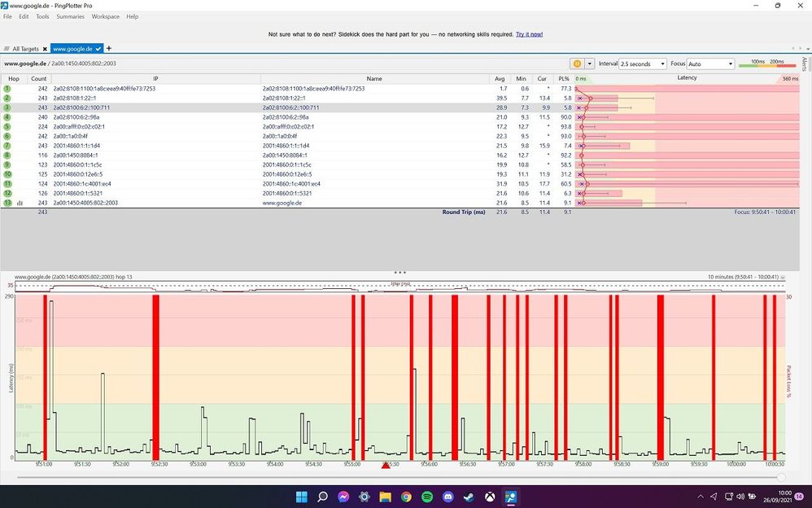Open the Summaries menu
This screenshot has height=508, width=812.
(x=70, y=16)
